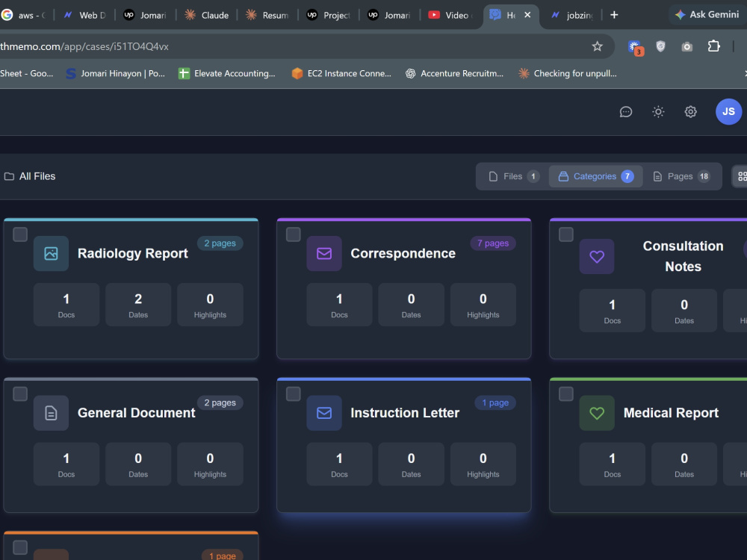Switch to the Claude browser tab

pyautogui.click(x=207, y=15)
